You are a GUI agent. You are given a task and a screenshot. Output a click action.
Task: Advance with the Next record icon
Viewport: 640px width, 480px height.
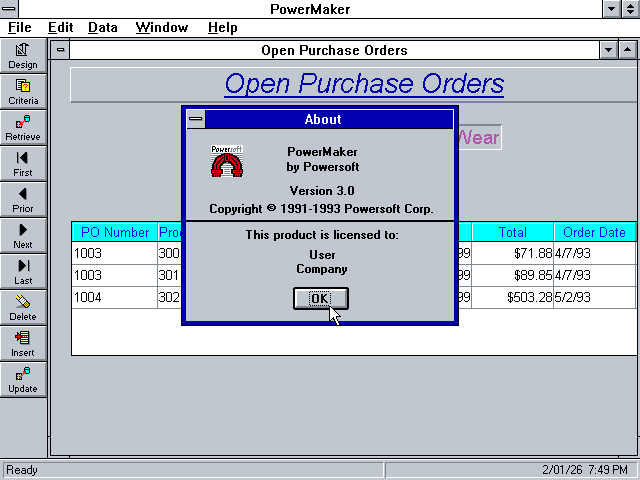(x=23, y=235)
